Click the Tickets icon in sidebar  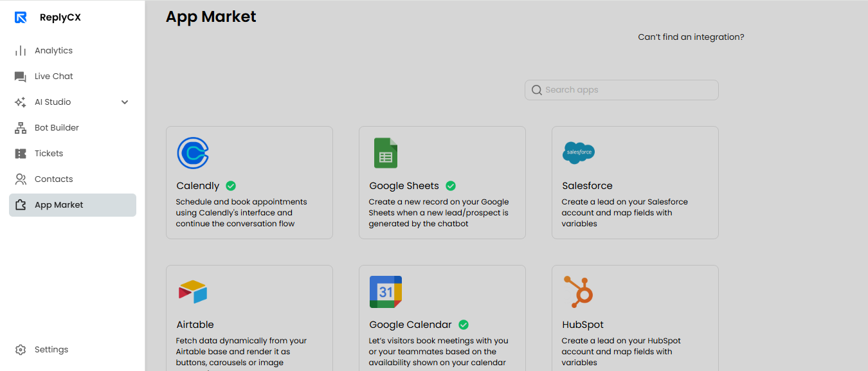coord(21,154)
